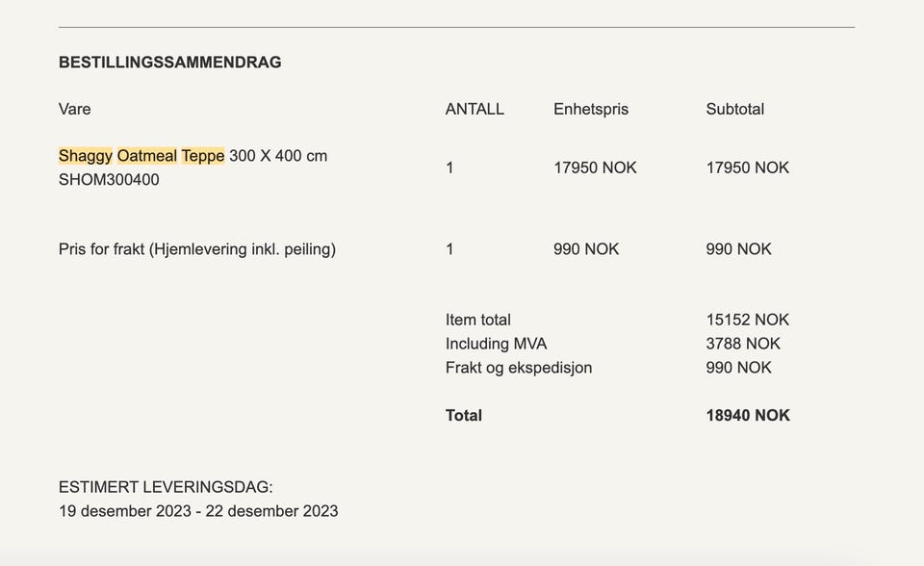Click the delivery dates 19–22 desember 2023
Image resolution: width=924 pixels, height=566 pixels.
198,511
